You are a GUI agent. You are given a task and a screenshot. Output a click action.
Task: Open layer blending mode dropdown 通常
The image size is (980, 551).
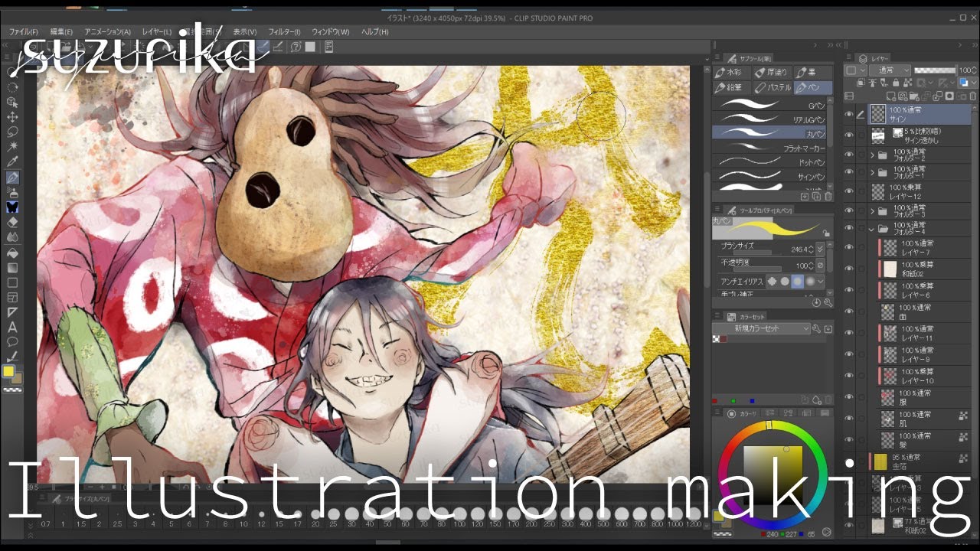pos(890,70)
